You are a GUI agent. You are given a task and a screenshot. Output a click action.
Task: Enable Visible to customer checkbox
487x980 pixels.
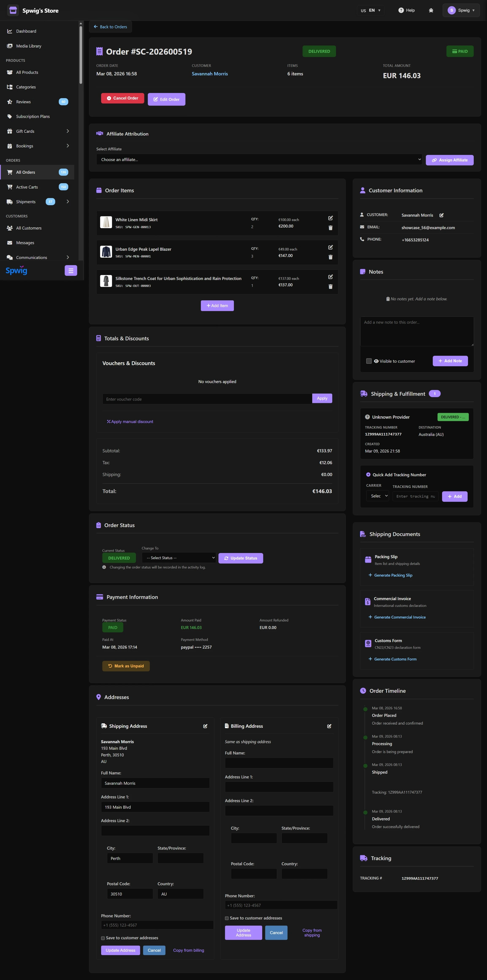(x=369, y=361)
